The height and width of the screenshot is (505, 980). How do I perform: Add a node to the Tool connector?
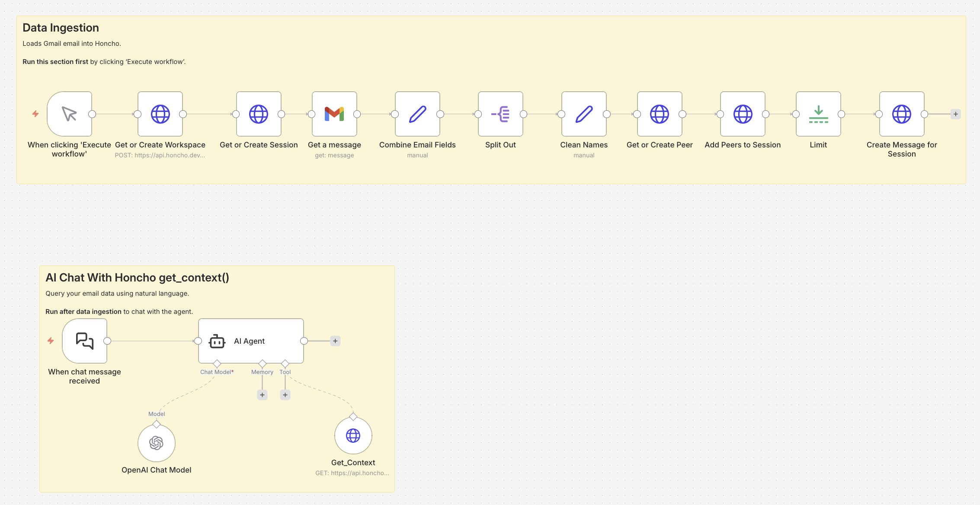click(285, 395)
